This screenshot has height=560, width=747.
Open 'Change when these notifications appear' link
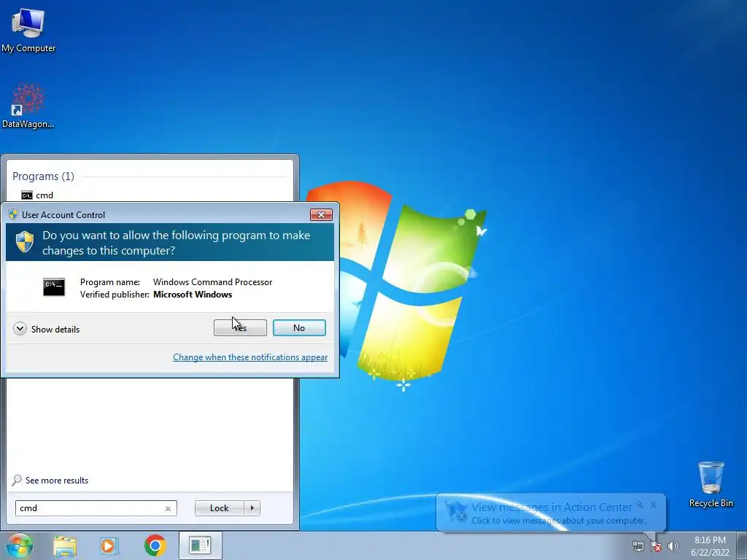coord(250,357)
